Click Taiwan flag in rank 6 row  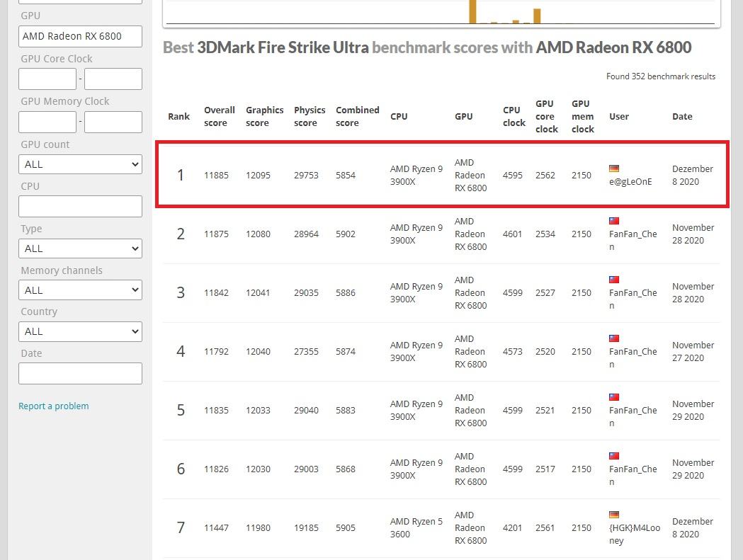[614, 456]
